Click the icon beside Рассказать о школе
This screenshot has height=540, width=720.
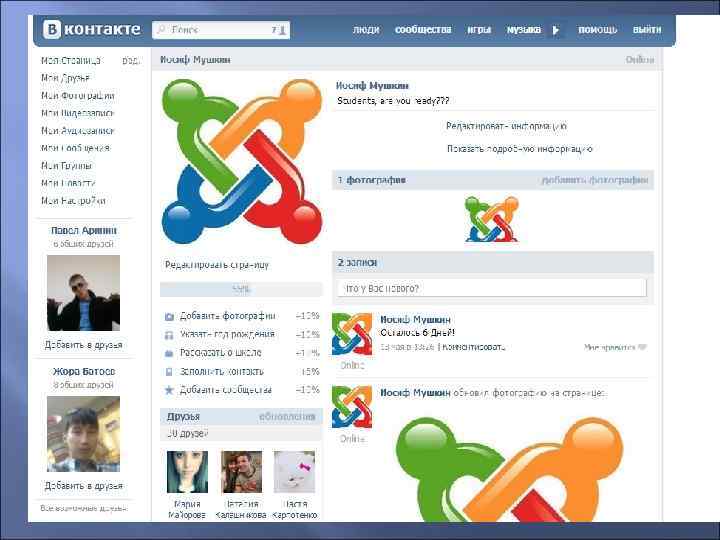click(169, 353)
